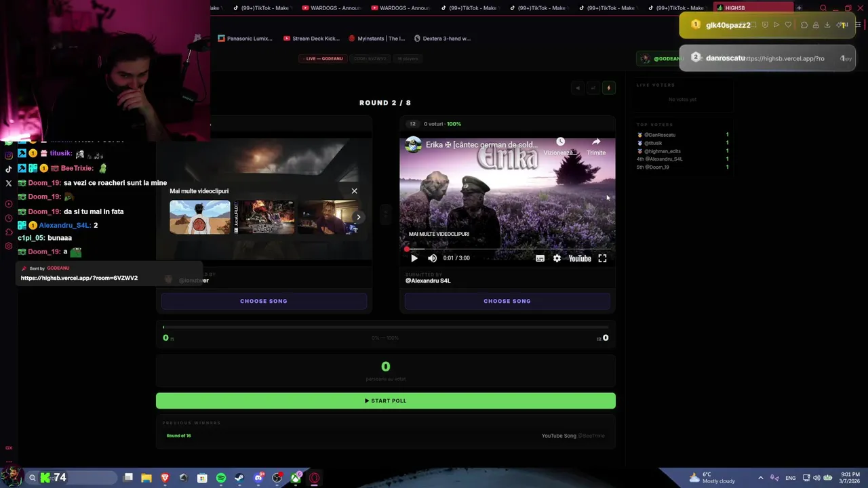The width and height of the screenshot is (868, 488).
Task: Open the taskbar volume control
Action: (x=816, y=478)
